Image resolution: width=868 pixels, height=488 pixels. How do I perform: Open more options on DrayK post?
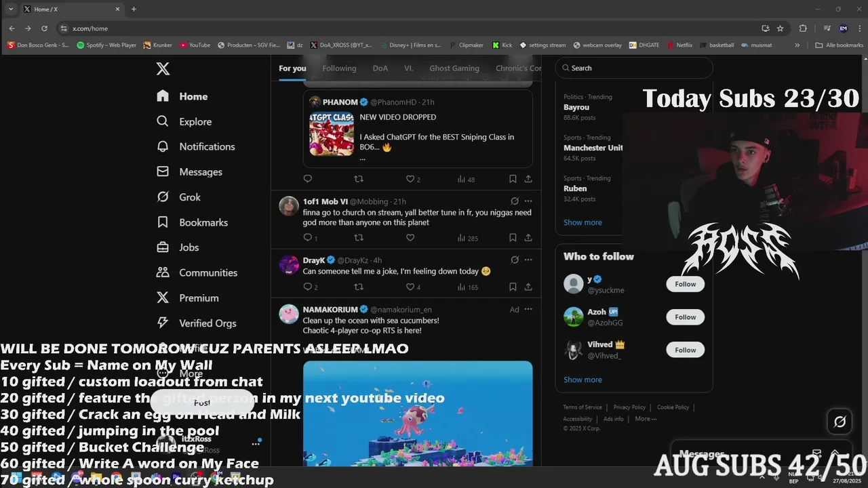pyautogui.click(x=528, y=260)
